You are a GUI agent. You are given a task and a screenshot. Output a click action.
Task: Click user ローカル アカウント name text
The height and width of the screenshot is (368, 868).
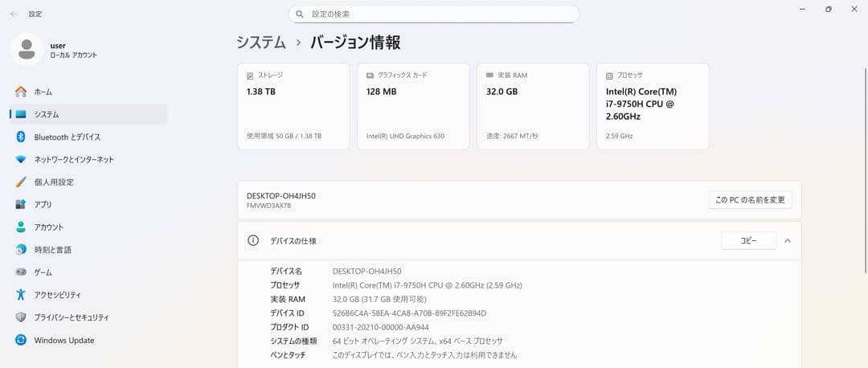pos(74,51)
